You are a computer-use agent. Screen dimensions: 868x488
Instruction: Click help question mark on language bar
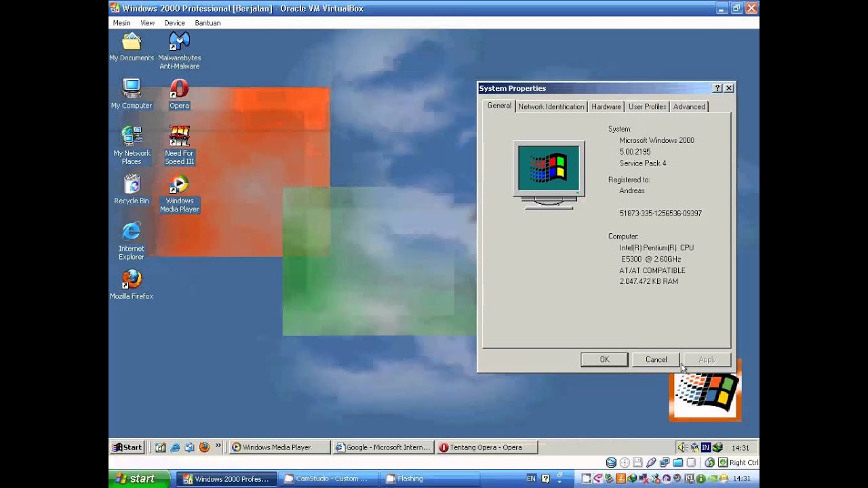(545, 479)
